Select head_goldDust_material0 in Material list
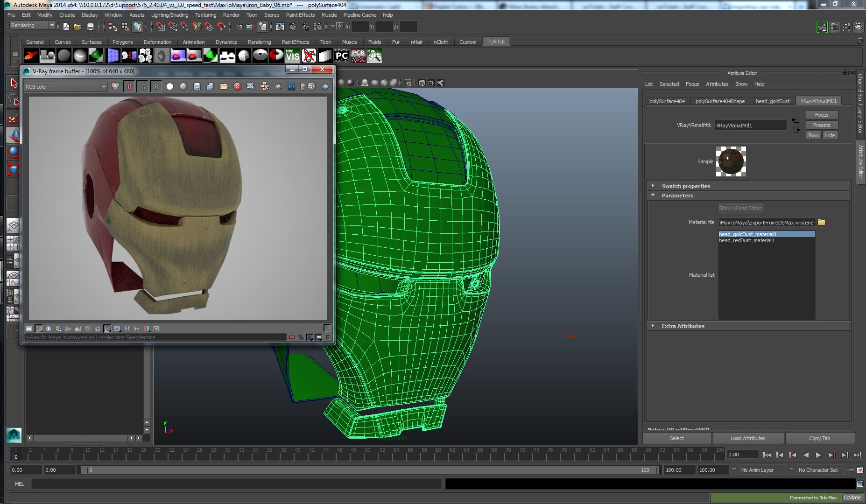This screenshot has height=504, width=866. click(x=767, y=234)
